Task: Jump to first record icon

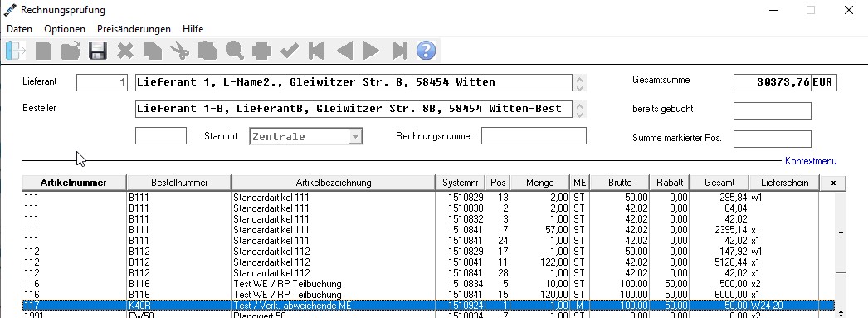Action: [x=316, y=51]
